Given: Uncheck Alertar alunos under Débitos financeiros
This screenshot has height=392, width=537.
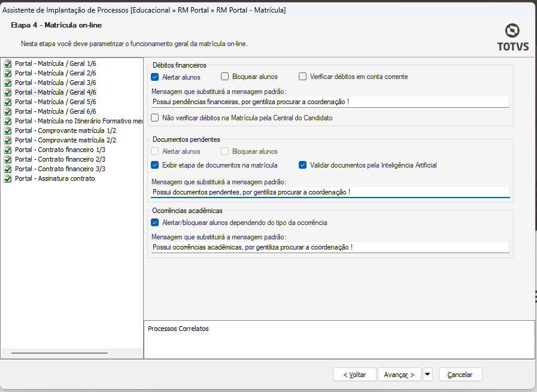Looking at the screenshot, I should coord(155,77).
